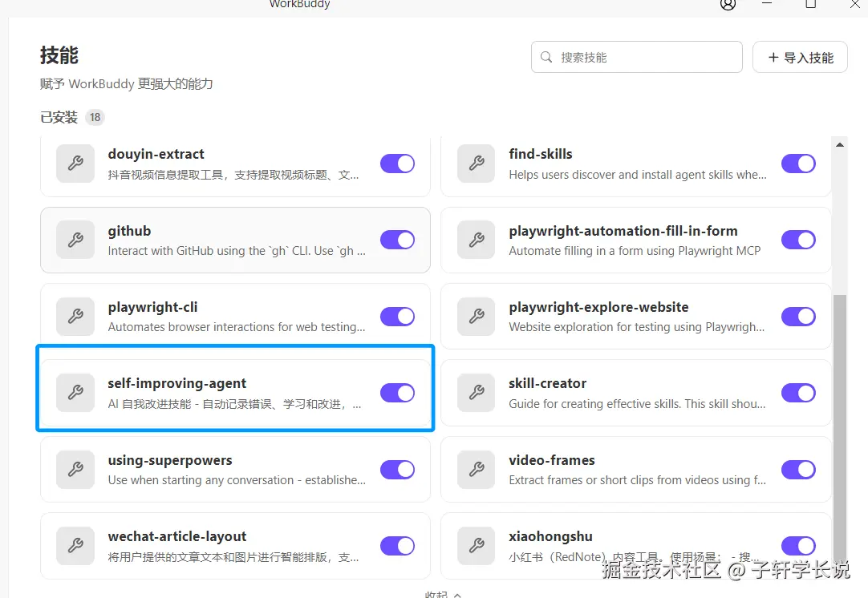This screenshot has width=868, height=598.
Task: Toggle the wechat-article-layout switch
Action: [397, 546]
